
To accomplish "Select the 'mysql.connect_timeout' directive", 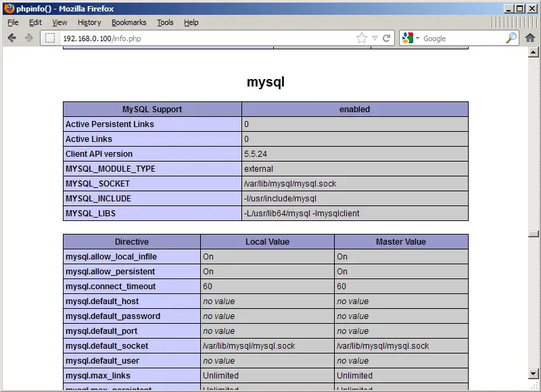I will pos(110,287).
